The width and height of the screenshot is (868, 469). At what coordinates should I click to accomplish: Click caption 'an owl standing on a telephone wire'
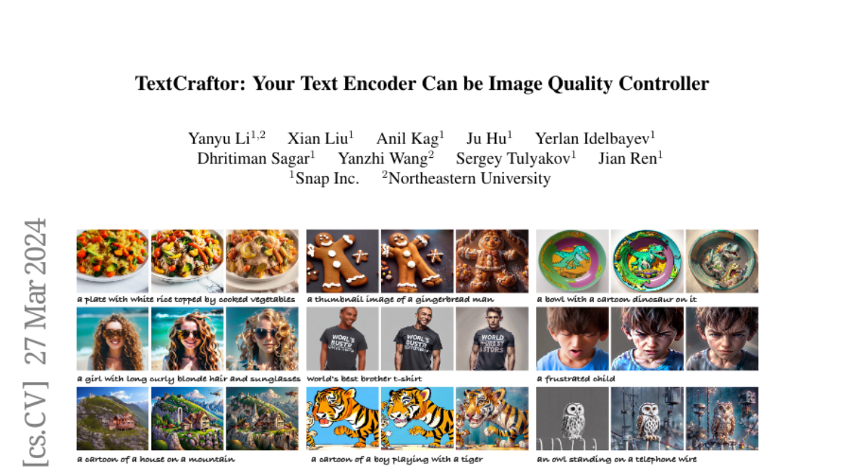coord(617,459)
